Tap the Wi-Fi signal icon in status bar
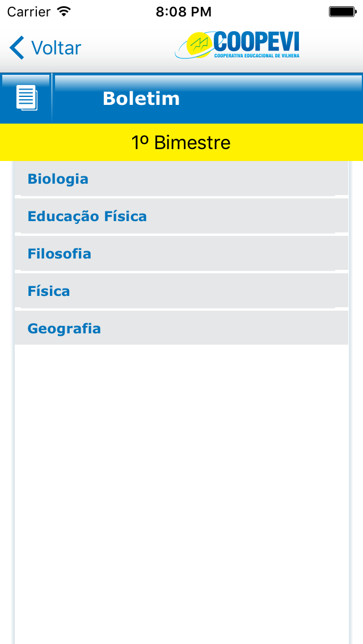Image resolution: width=363 pixels, height=644 pixels. pos(64,11)
